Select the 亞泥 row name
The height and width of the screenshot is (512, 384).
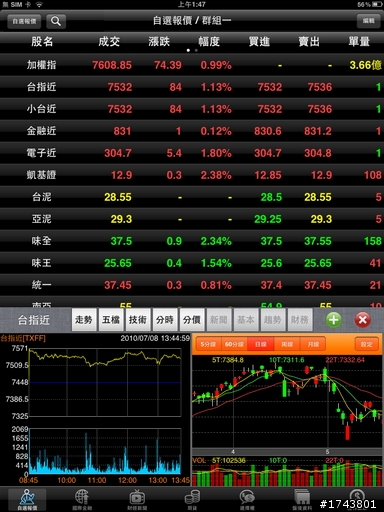click(x=41, y=219)
